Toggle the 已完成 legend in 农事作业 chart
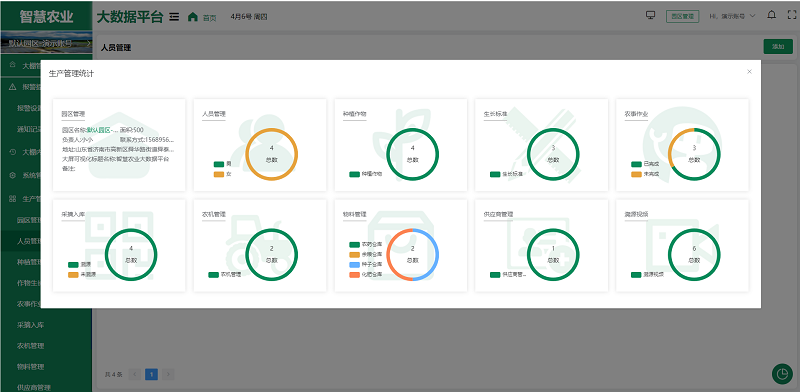This screenshot has width=800, height=392. tap(643, 164)
